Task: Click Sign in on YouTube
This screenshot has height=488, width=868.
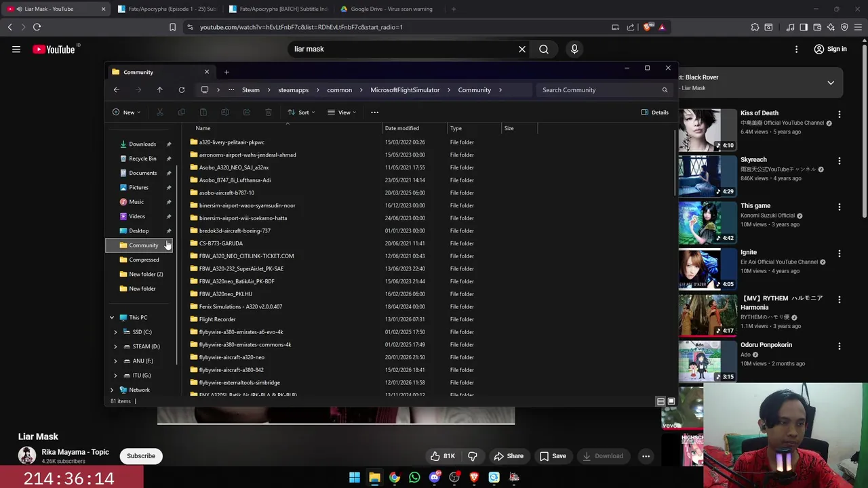Action: 830,49
